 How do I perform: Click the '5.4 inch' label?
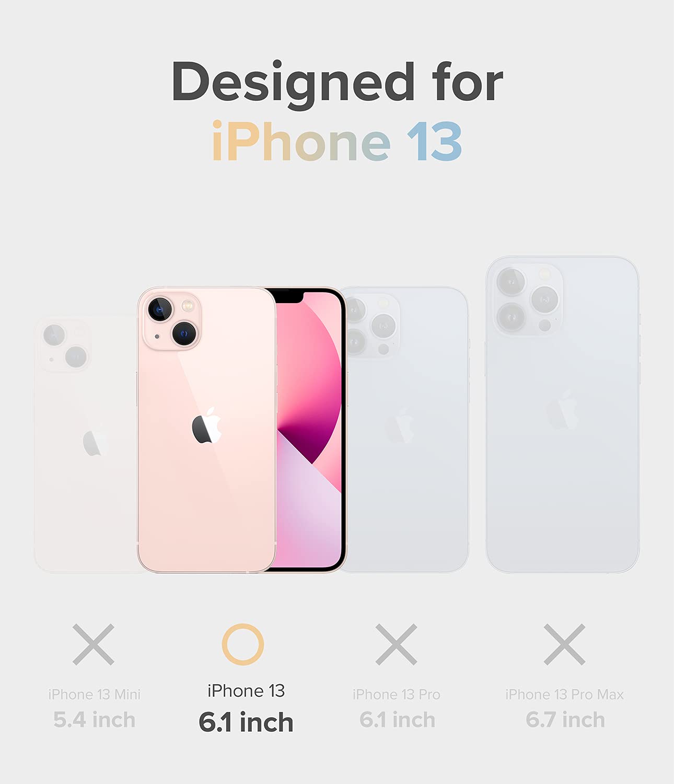pyautogui.click(x=95, y=720)
